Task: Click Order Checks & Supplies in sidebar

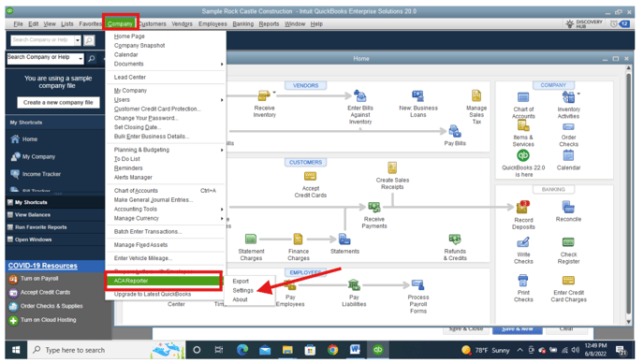Action: [x=51, y=306]
